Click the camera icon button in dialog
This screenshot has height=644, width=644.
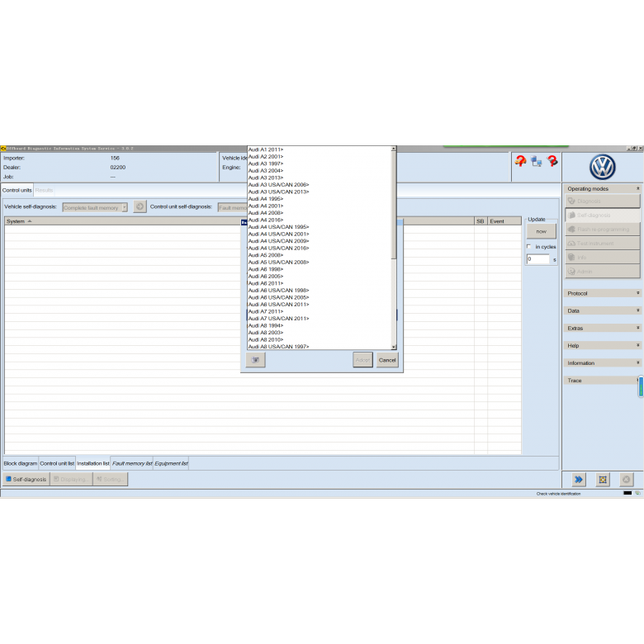pyautogui.click(x=255, y=360)
